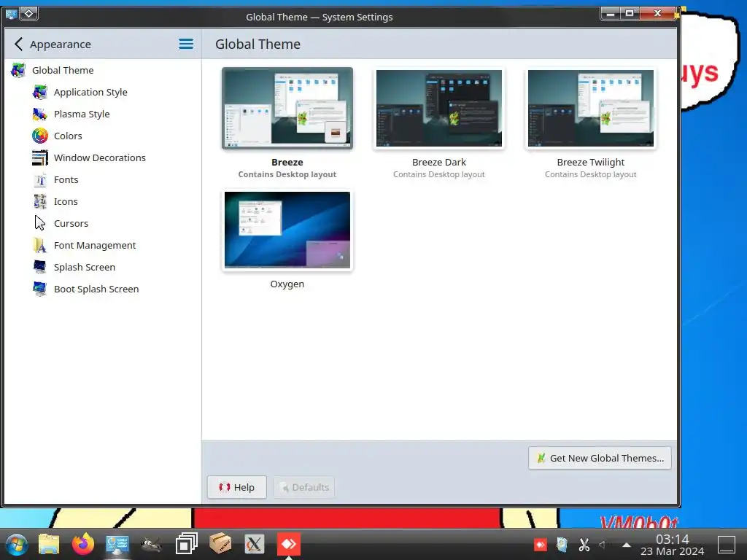The height and width of the screenshot is (560, 747).
Task: Open Font Management page
Action: [x=95, y=245]
